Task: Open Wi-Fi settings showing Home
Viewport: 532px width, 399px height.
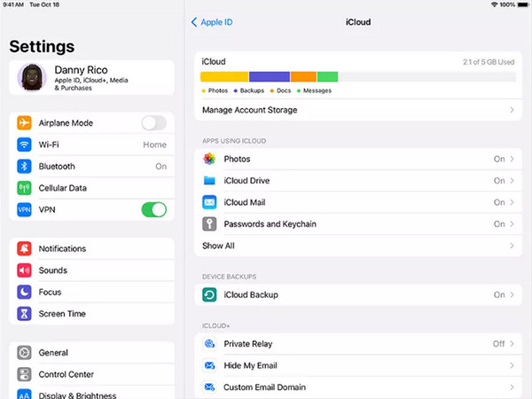Action: click(x=92, y=145)
